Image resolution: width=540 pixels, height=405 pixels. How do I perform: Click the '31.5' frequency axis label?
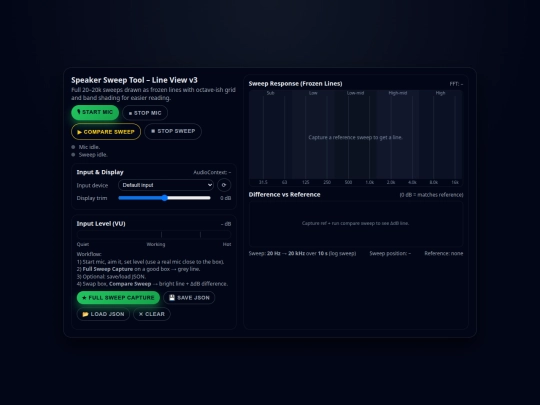point(263,183)
